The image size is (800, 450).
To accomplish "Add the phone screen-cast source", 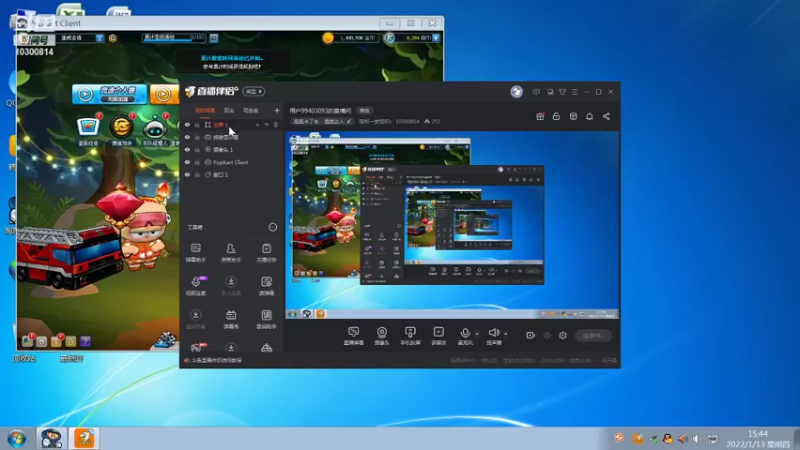I will point(410,336).
